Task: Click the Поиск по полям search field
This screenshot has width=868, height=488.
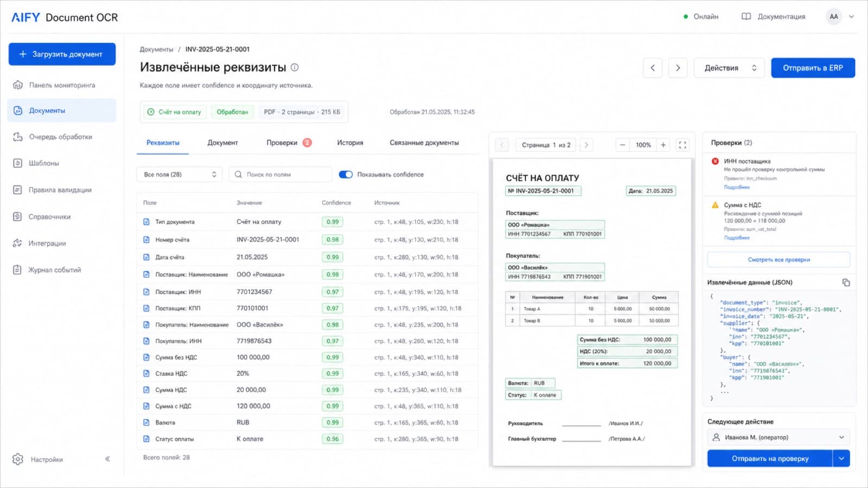Action: 280,175
